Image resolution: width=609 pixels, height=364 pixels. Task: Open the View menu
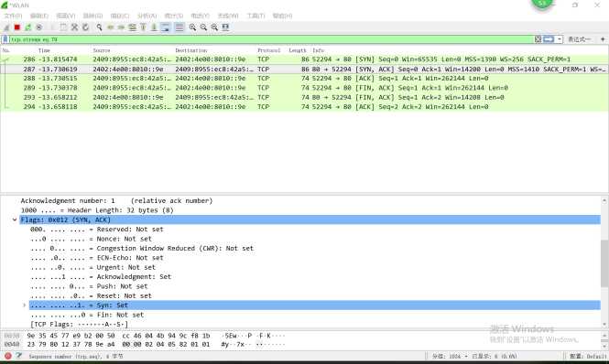click(66, 16)
